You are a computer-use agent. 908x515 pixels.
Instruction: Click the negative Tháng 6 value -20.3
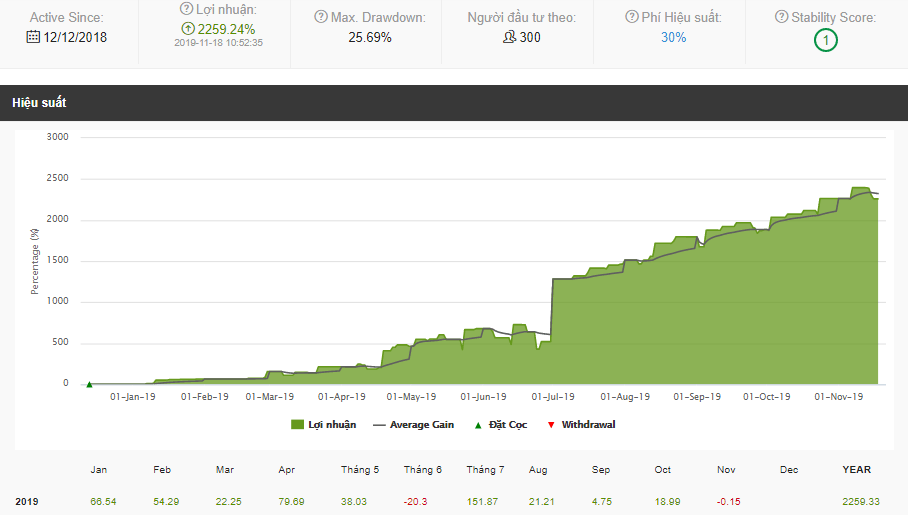click(422, 500)
